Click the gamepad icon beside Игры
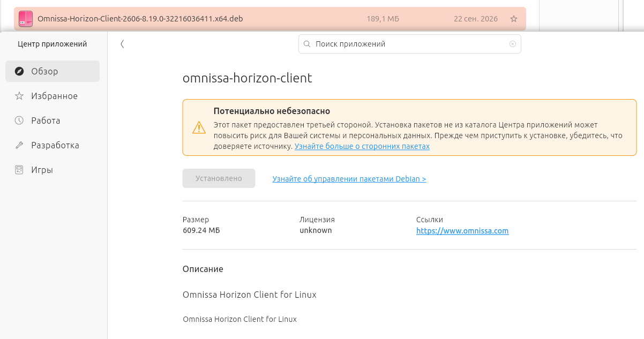Viewport: 644px width, 339px height. pyautogui.click(x=19, y=170)
